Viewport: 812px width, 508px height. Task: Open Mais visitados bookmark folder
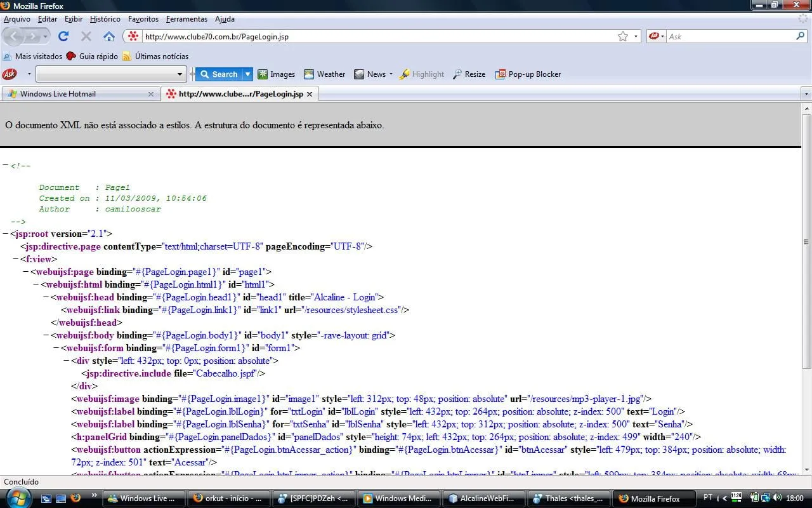pyautogui.click(x=33, y=57)
